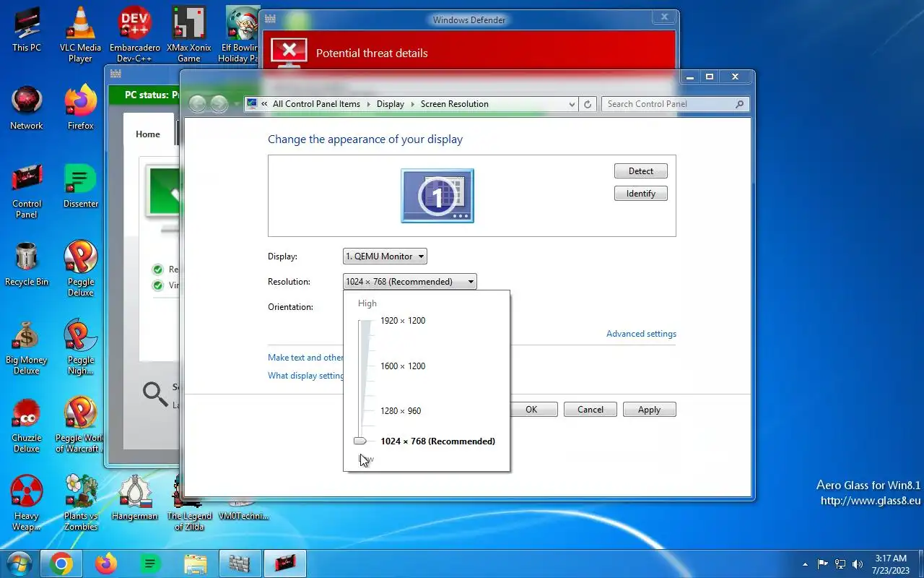Screen dimensions: 924x578
Task: Open the Display QEMU Monitor dropdown
Action: click(385, 256)
